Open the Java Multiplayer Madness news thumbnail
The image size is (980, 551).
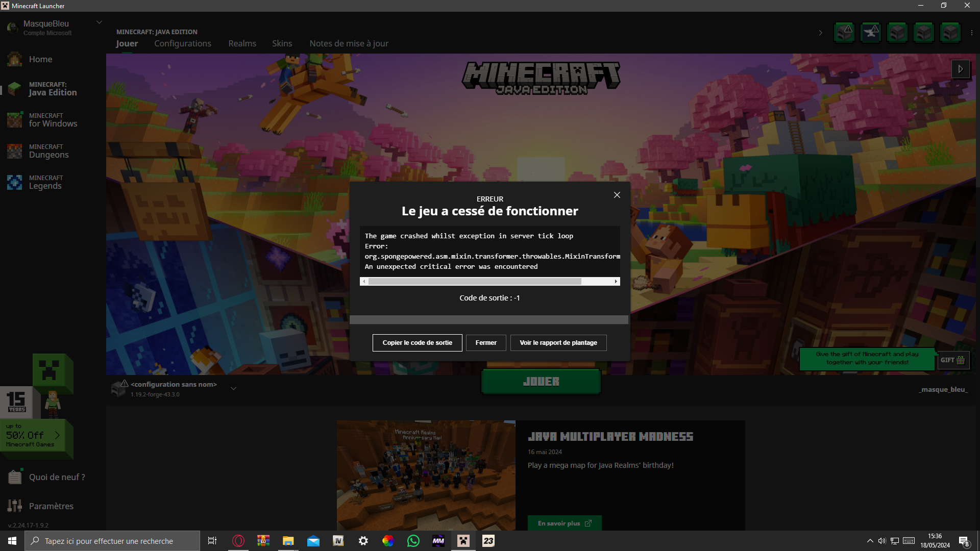(x=426, y=475)
